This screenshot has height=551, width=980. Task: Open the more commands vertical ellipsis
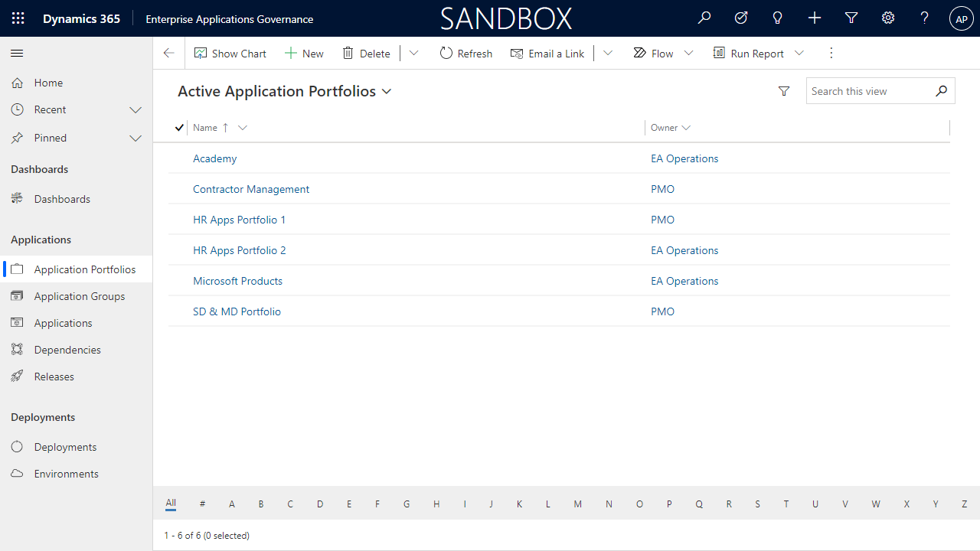point(831,53)
